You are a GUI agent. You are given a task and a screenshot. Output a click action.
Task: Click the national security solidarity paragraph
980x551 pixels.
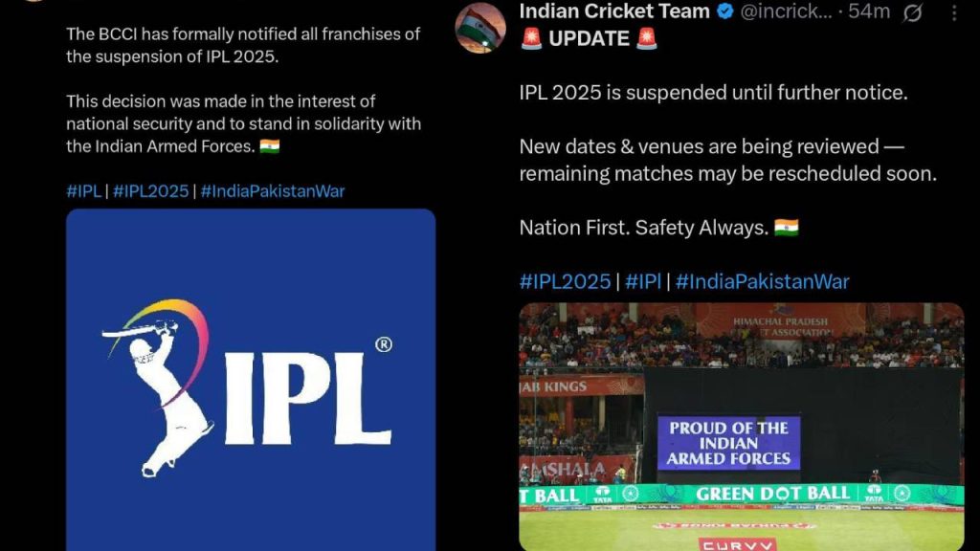pyautogui.click(x=244, y=123)
